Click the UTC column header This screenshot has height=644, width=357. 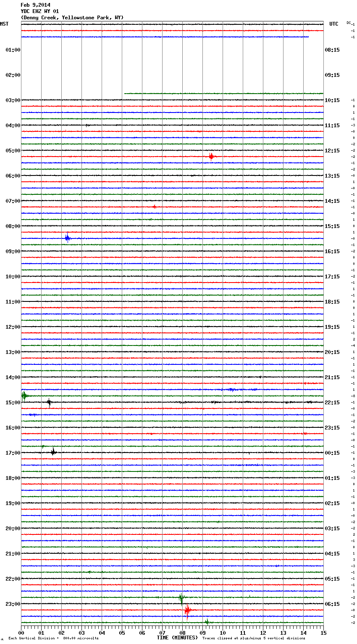pos(334,24)
